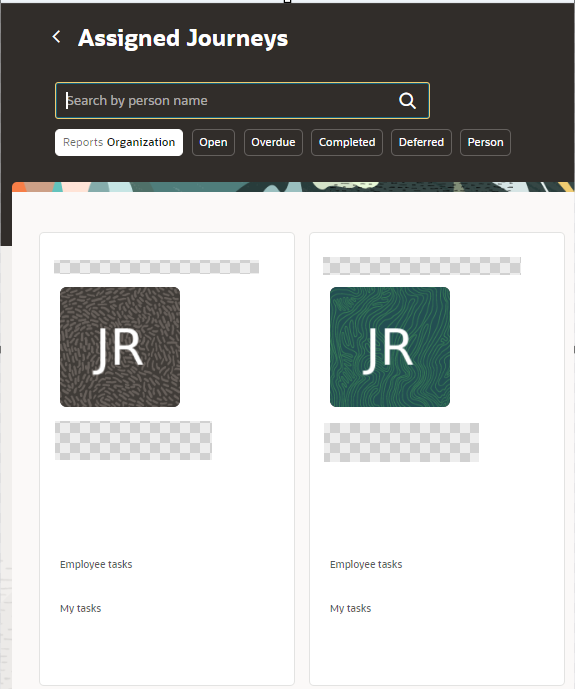Select the Reports Organization filter chip
The width and height of the screenshot is (575, 689).
119,142
